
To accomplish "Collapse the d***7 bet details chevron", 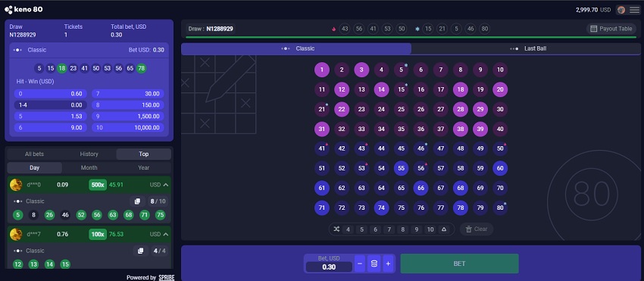I will pos(166,234).
